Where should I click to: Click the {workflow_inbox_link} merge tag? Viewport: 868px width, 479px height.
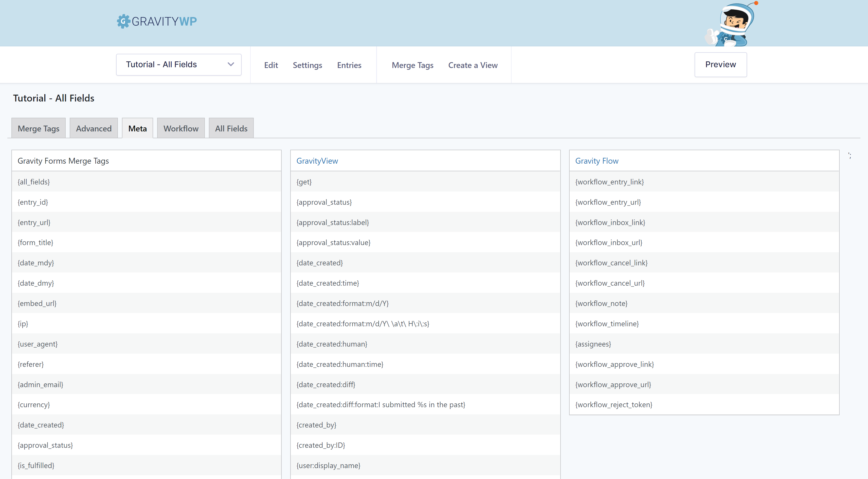[x=610, y=222]
